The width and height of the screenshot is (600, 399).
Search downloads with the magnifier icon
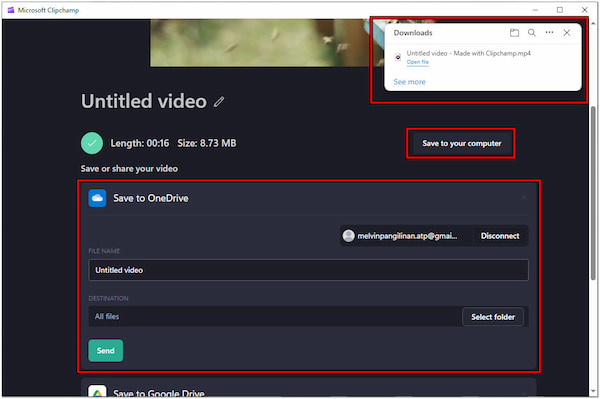coord(532,33)
